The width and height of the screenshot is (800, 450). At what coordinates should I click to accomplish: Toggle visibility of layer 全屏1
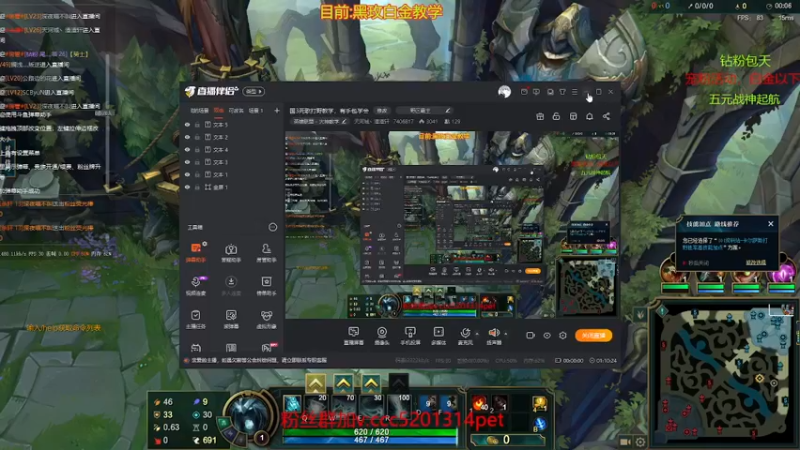(x=187, y=187)
